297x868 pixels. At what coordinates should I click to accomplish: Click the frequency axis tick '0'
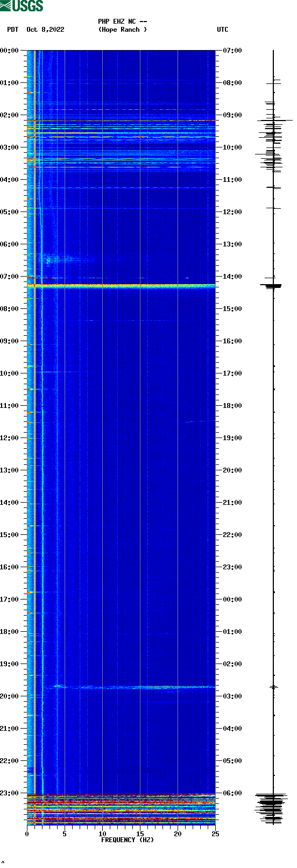tap(27, 834)
